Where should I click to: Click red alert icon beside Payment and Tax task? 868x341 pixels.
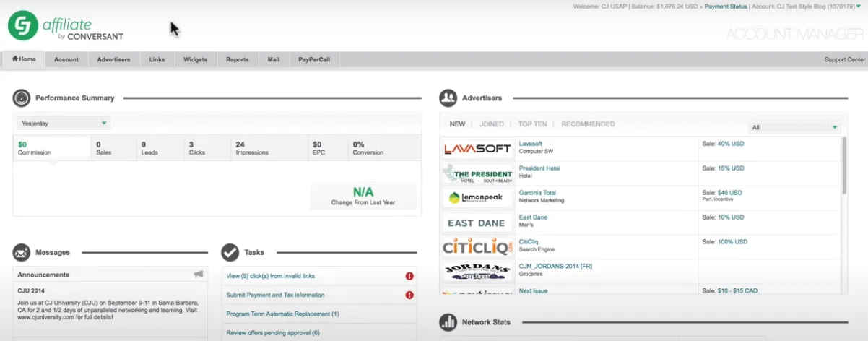[409, 295]
